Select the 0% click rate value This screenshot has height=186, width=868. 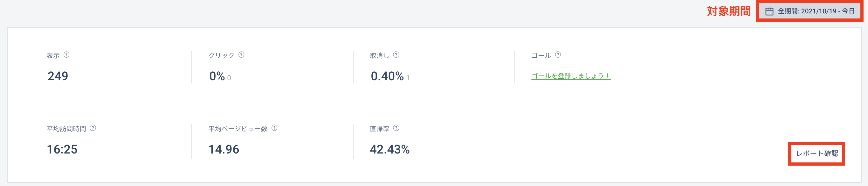tap(217, 76)
